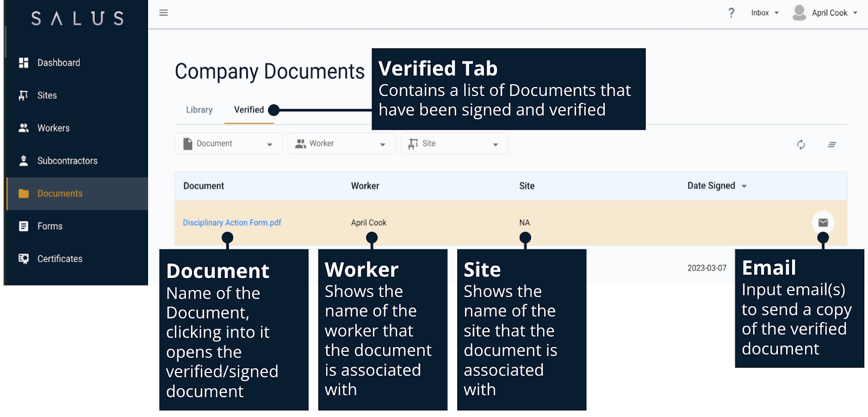Open the help question mark icon
This screenshot has height=417, width=868.
pos(731,12)
